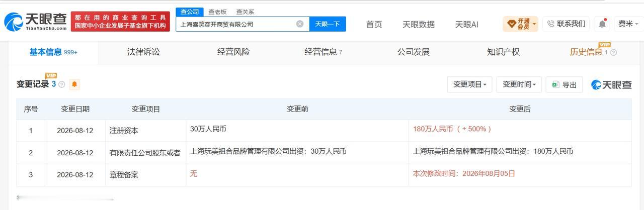Image resolution: width=644 pixels, height=210 pixels.
Task: Select the 变更后 column header
Action: pyautogui.click(x=520, y=109)
